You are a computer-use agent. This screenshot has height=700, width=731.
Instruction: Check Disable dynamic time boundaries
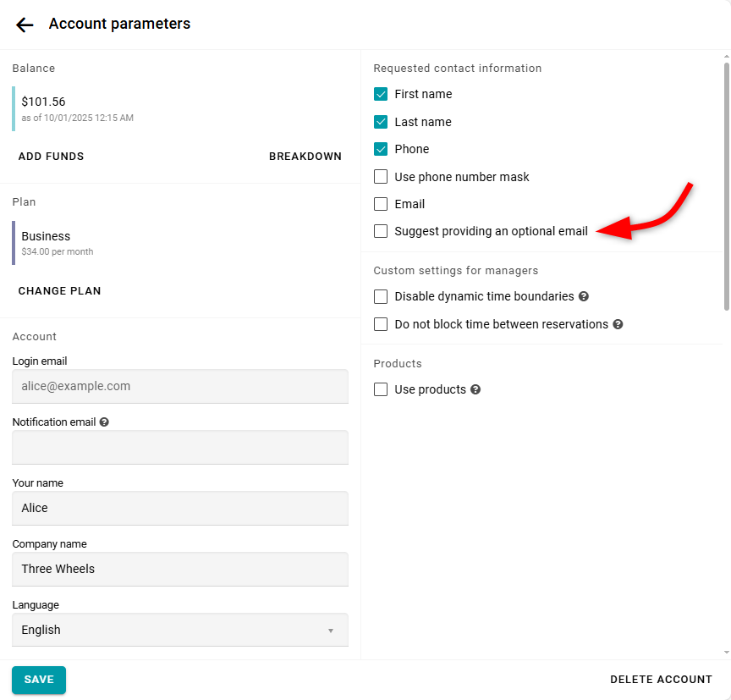(x=381, y=296)
